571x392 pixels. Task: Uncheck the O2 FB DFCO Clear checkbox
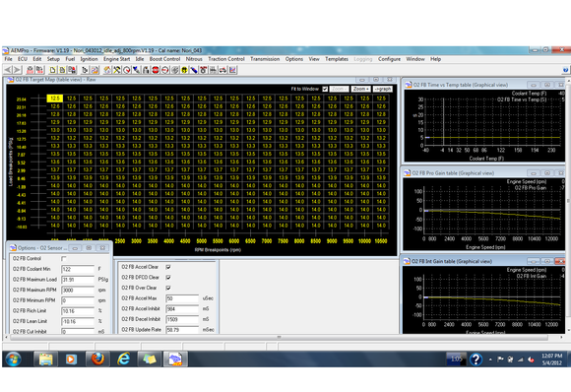pos(168,278)
